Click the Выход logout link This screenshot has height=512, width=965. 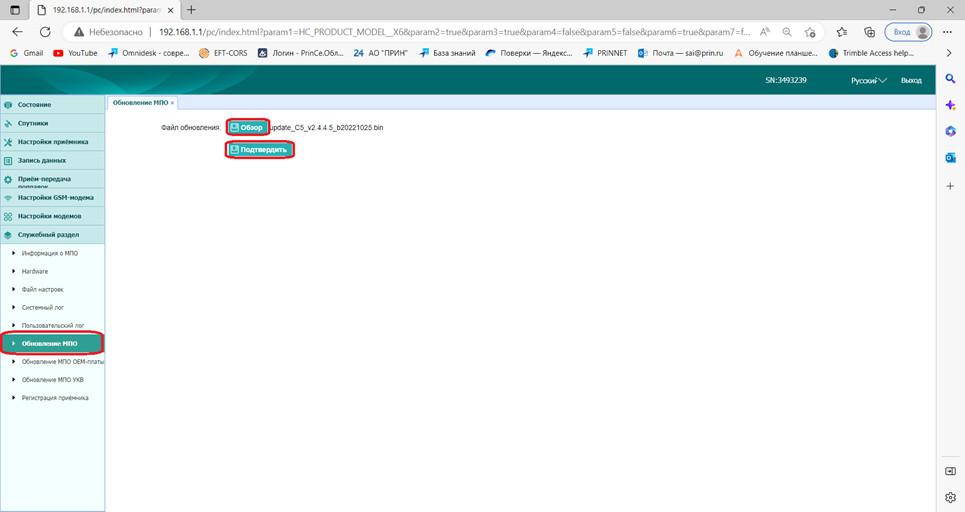(x=911, y=81)
